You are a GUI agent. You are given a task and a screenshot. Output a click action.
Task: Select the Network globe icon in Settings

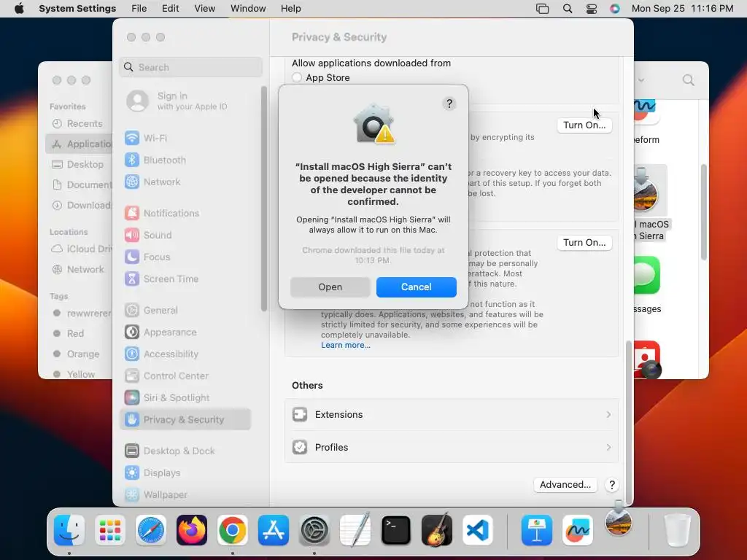pyautogui.click(x=132, y=182)
